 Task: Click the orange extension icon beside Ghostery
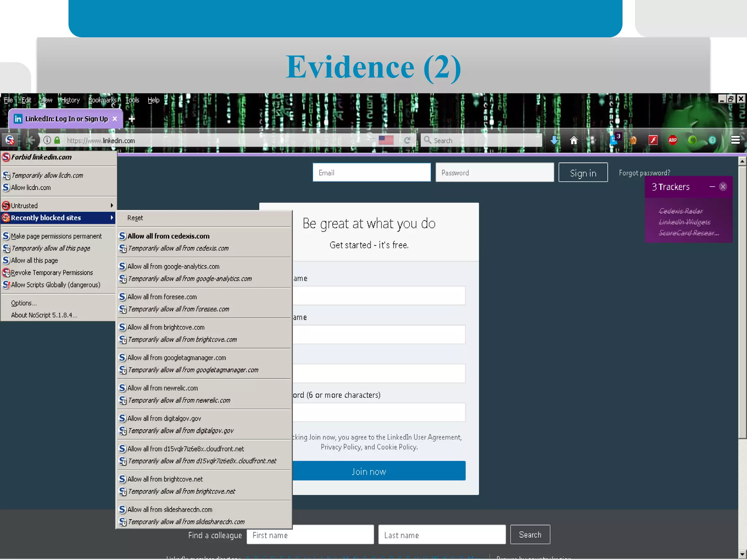[x=633, y=140]
